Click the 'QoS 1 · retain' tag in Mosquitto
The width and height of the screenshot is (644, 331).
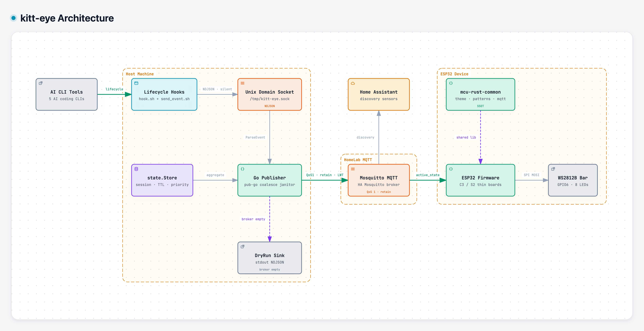coord(379,192)
